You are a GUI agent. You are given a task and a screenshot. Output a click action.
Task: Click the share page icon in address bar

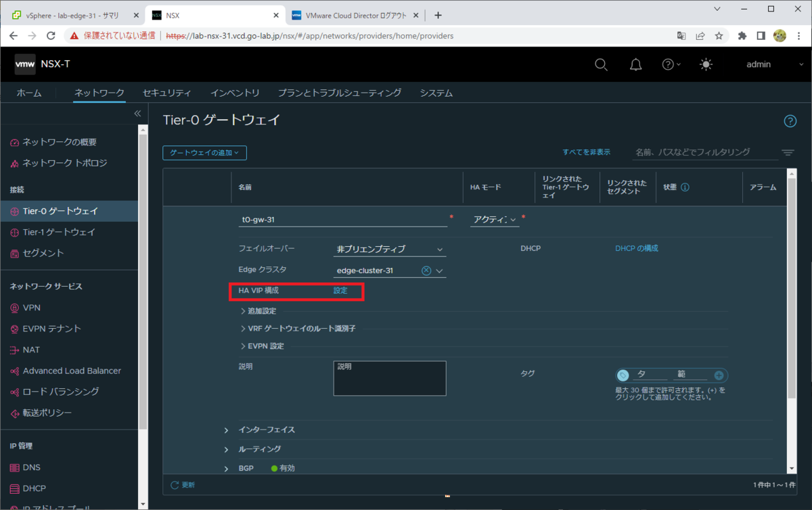click(700, 36)
